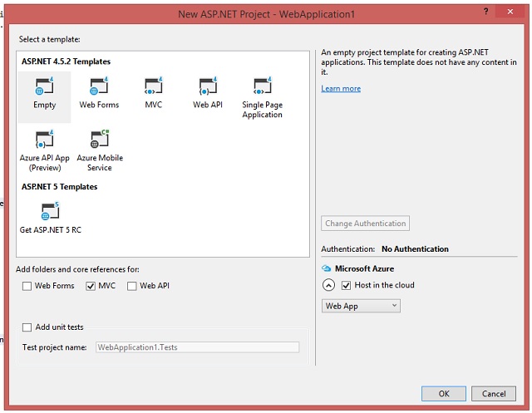The image size is (532, 413).
Task: Click the Microsoft Azure cloud icon
Action: [326, 268]
